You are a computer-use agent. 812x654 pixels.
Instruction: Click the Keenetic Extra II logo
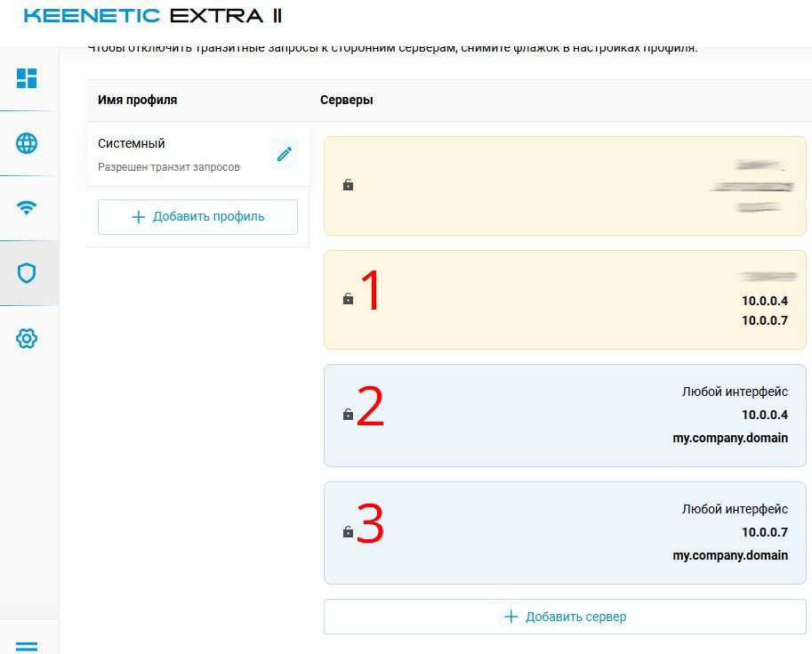(x=153, y=16)
